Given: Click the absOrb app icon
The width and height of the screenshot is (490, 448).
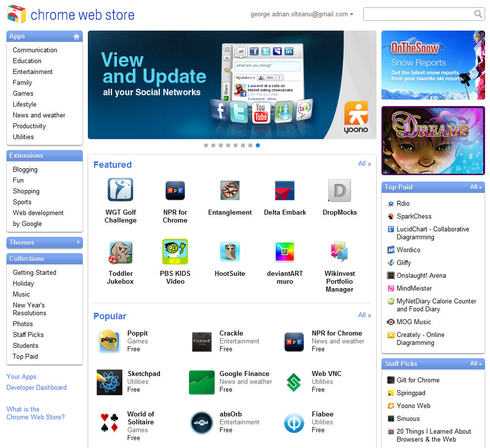Looking at the screenshot, I should tap(201, 423).
